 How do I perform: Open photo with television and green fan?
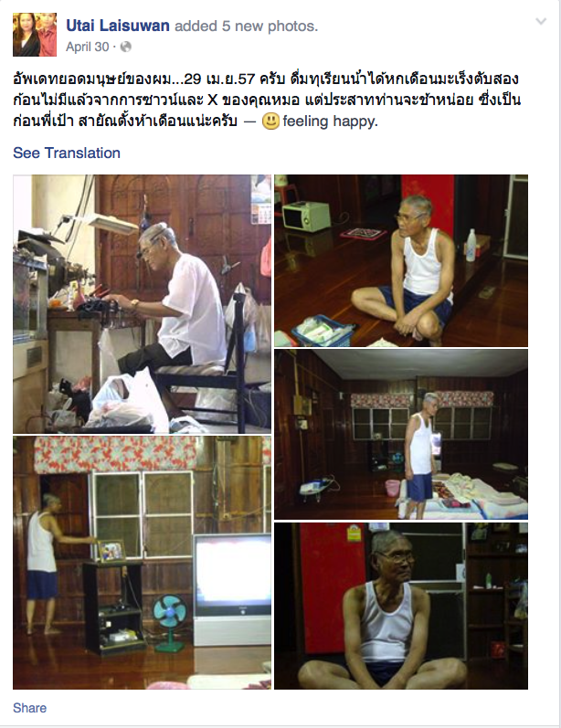(x=143, y=563)
